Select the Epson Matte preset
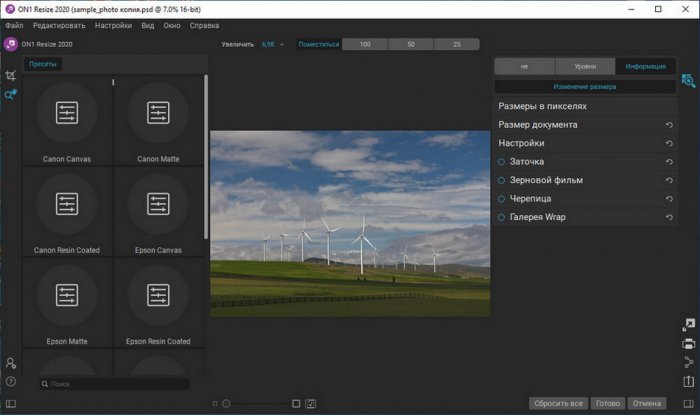 pyautogui.click(x=67, y=303)
